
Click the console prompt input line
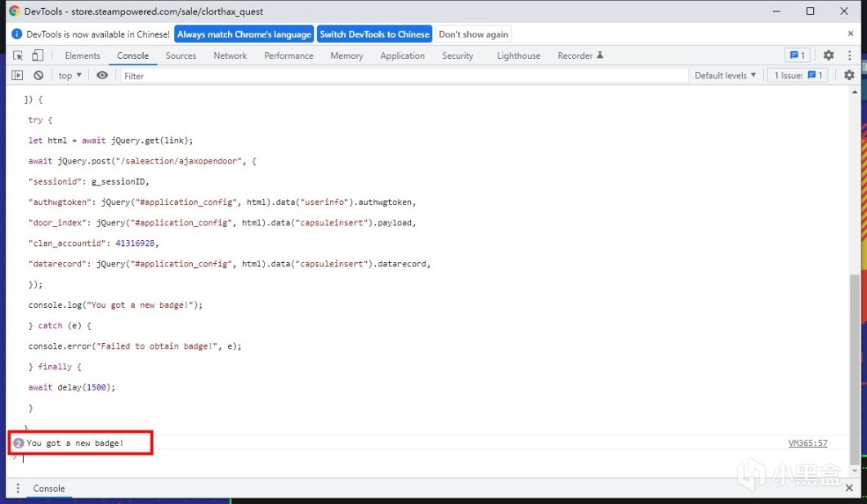431,458
